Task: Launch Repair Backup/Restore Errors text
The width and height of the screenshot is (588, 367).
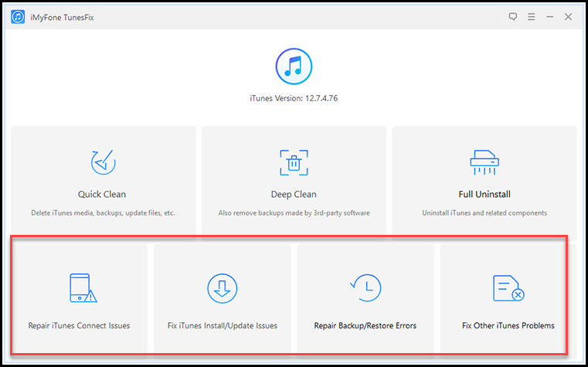Action: click(x=365, y=325)
